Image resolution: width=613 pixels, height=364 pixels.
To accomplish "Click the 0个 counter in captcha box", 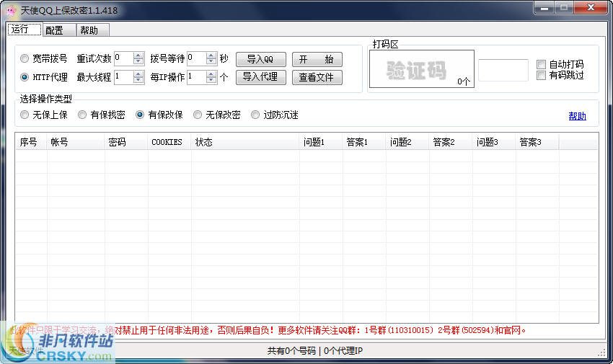I will click(464, 81).
